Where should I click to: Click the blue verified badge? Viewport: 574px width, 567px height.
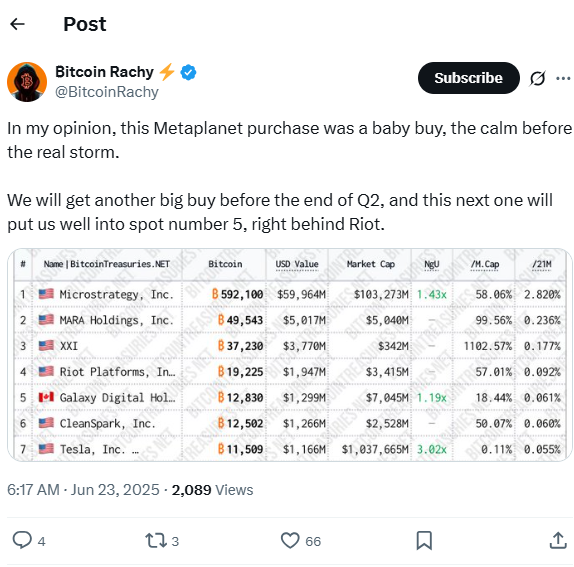[x=189, y=72]
